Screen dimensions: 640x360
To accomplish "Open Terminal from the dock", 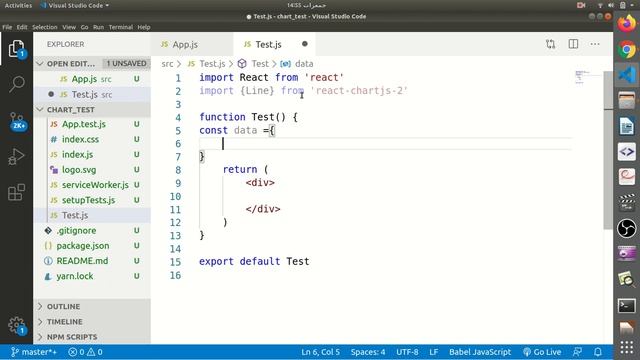I will pos(627,305).
